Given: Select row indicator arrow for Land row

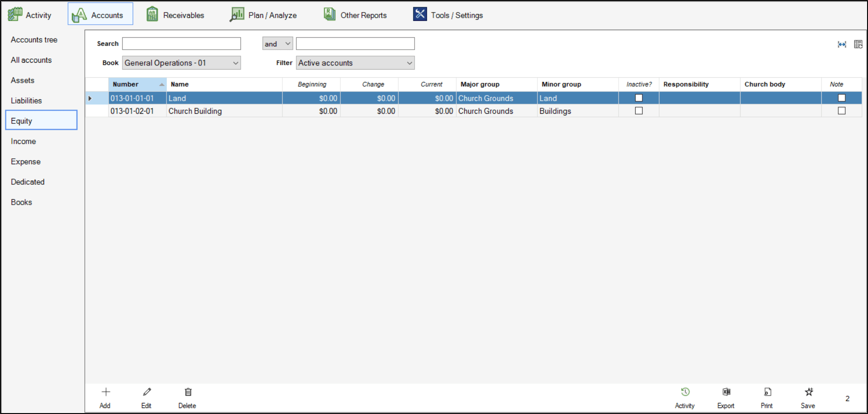Looking at the screenshot, I should (90, 98).
